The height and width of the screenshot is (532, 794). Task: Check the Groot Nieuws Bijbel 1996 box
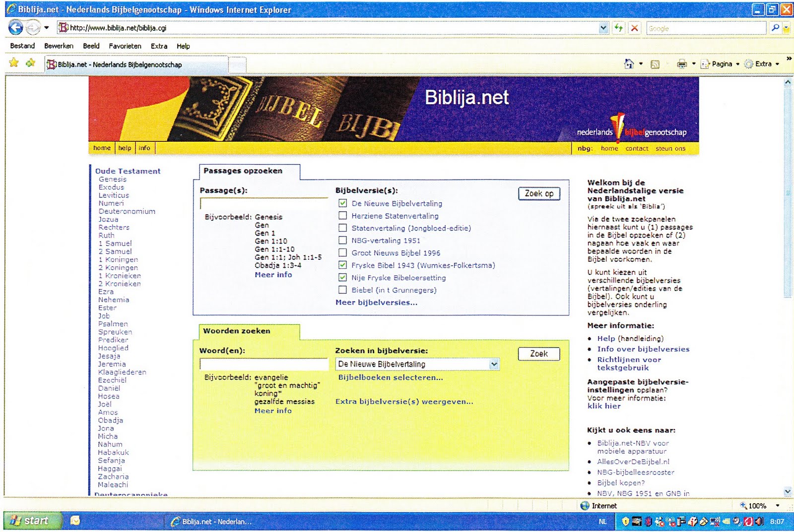(342, 253)
